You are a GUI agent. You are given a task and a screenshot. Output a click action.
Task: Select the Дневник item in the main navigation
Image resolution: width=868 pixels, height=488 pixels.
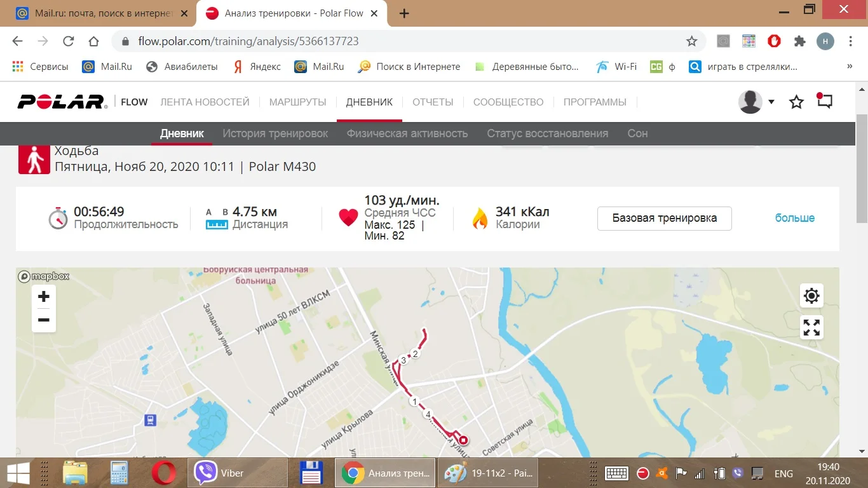[369, 102]
